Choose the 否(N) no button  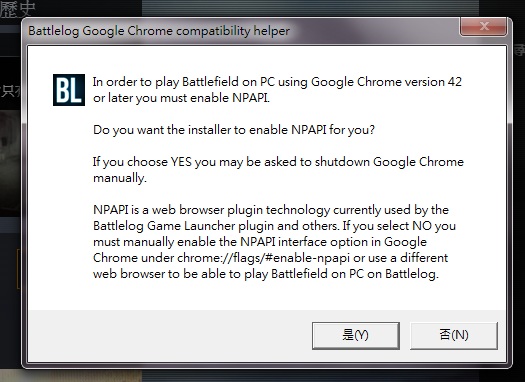click(454, 335)
